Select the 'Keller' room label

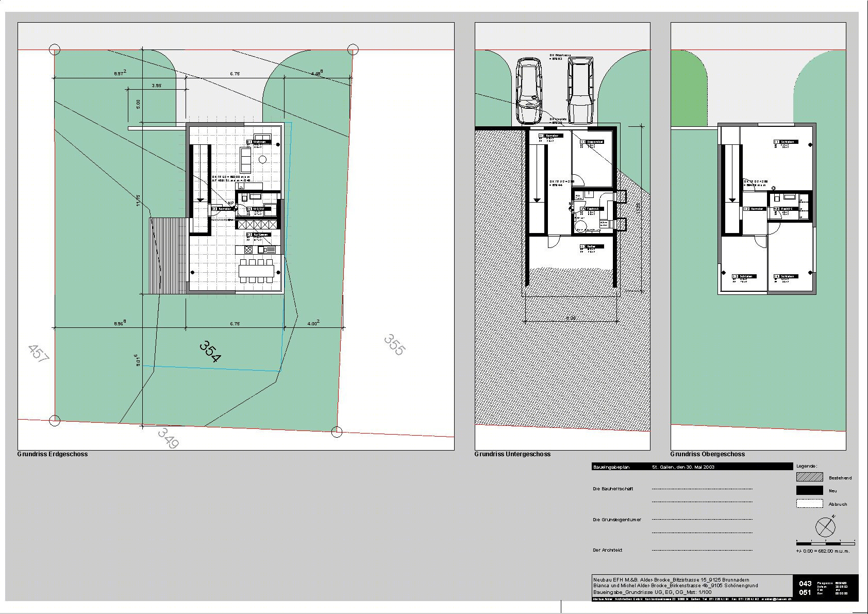coord(591,246)
